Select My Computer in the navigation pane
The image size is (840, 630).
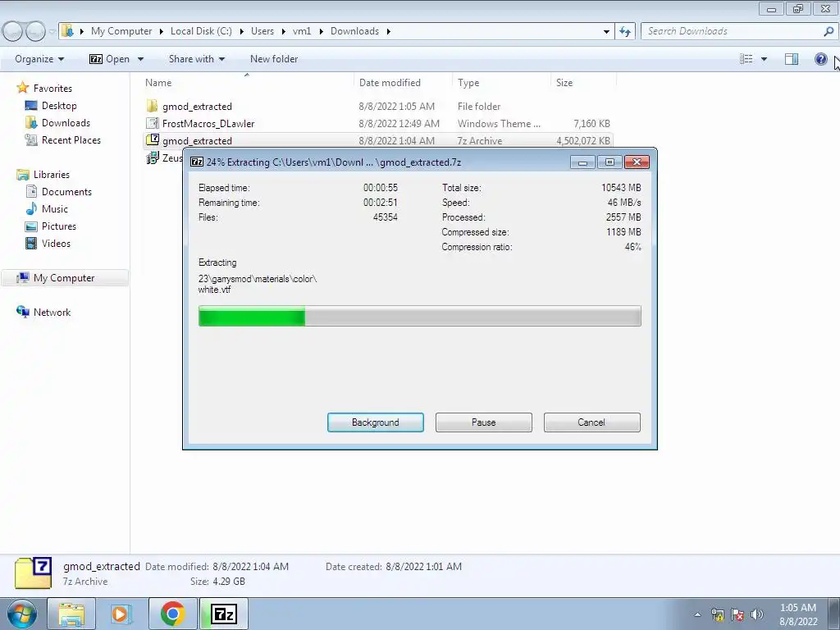click(64, 277)
